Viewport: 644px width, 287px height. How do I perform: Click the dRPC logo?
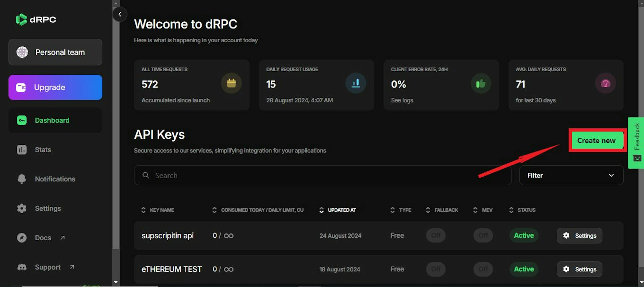tap(36, 19)
